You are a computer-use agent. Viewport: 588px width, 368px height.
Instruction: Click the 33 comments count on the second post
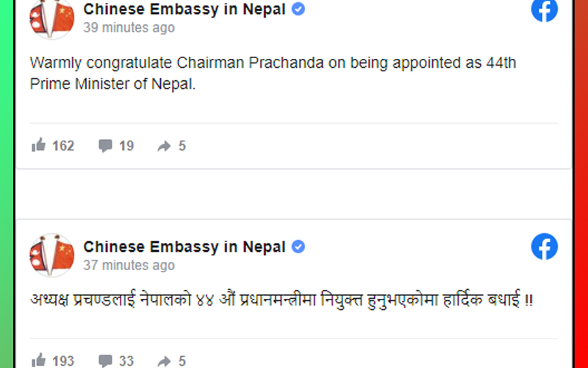(126, 361)
